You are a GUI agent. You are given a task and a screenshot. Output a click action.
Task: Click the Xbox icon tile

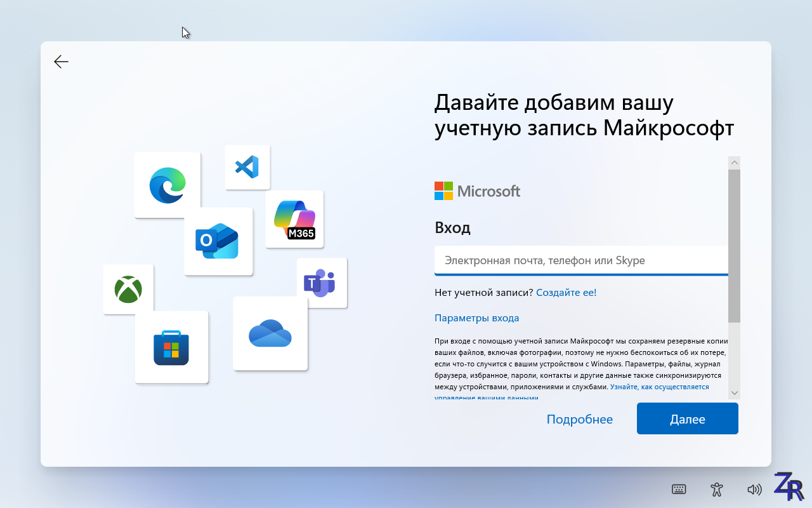[128, 290]
